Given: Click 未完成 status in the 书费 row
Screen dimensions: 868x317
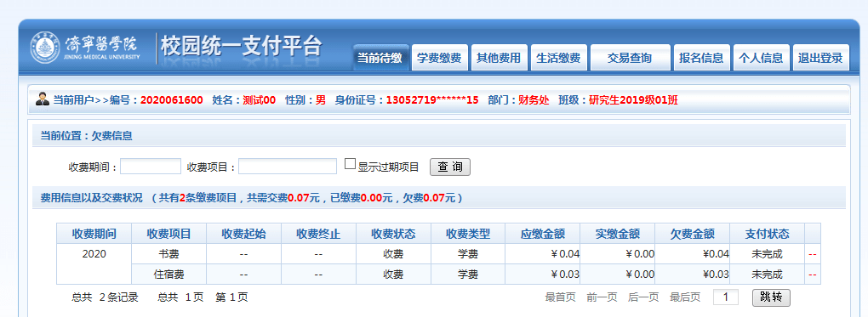Looking at the screenshot, I should coord(767,254).
